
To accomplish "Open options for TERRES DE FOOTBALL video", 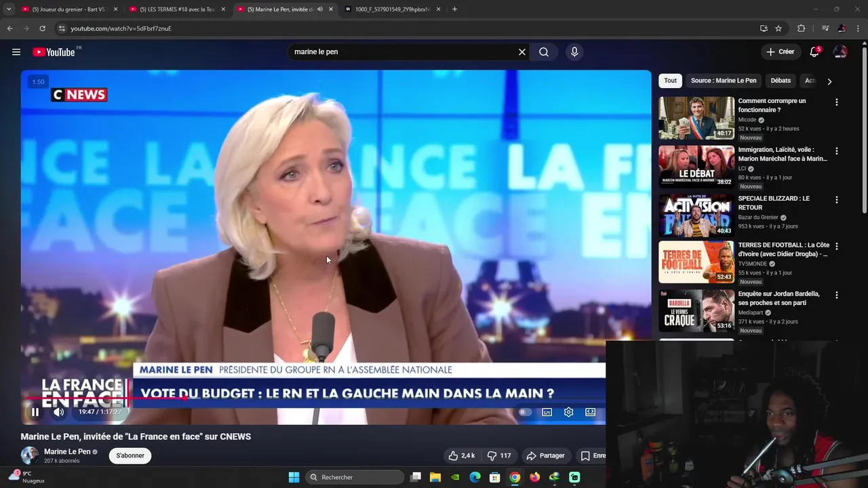I will 836,247.
